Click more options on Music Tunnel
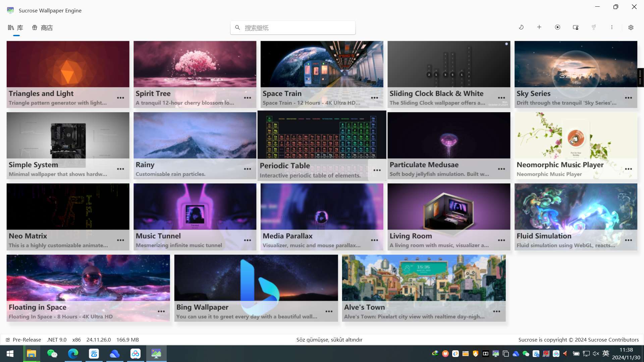This screenshot has width=644, height=362. 247,240
